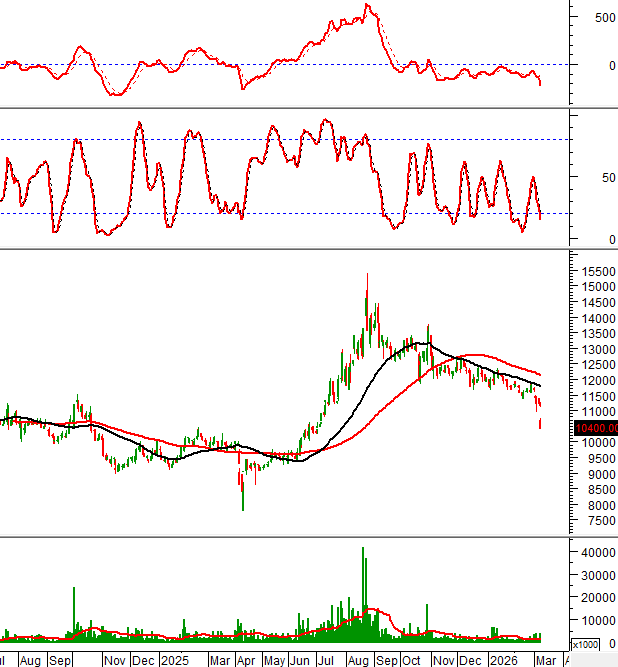Viewport: 618px width, 667px height.
Task: Click the highest candlestick wick near 15500
Action: pyautogui.click(x=367, y=276)
